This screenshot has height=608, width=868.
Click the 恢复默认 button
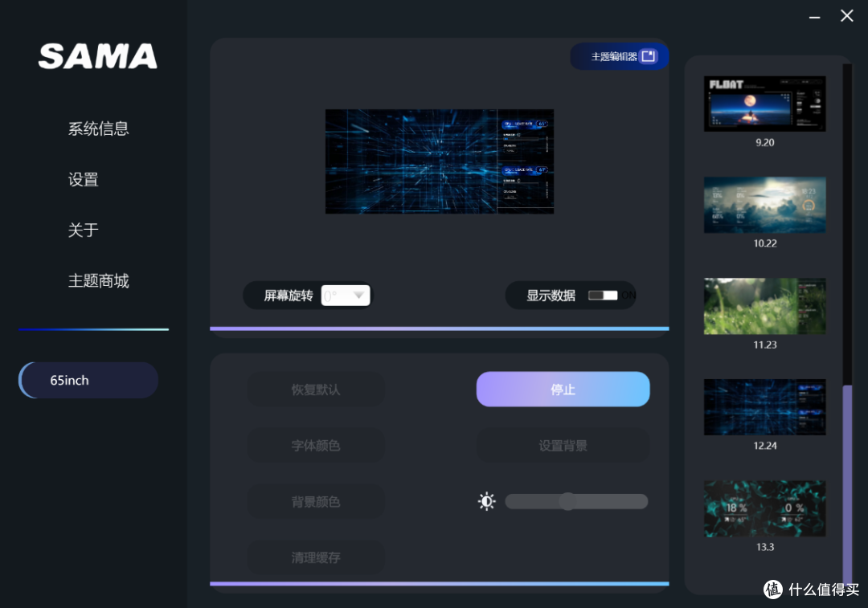pos(316,390)
